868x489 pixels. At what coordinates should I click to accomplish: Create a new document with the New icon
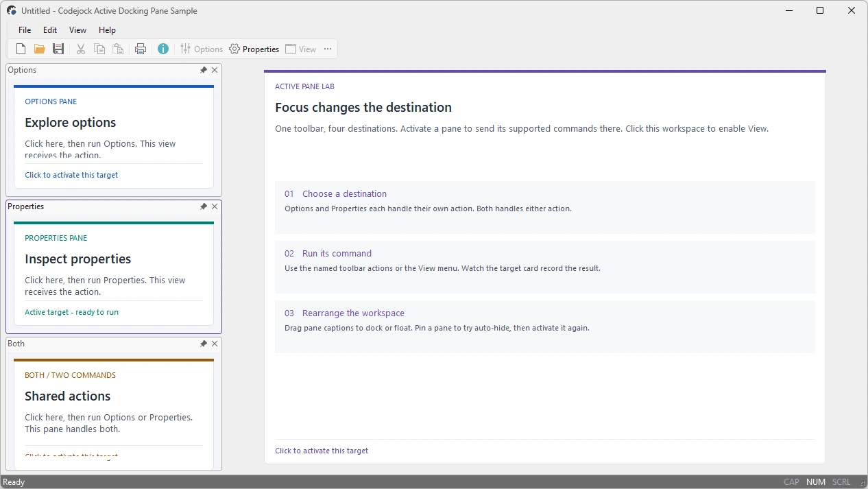click(x=21, y=49)
